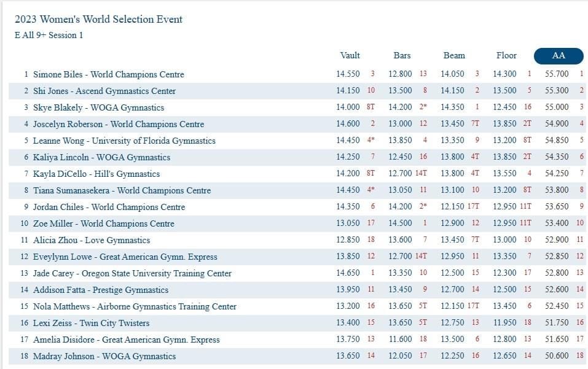Screen dimensions: 588x369
Task: Click the 2023 Women's World Selection Event title
Action: [98, 19]
